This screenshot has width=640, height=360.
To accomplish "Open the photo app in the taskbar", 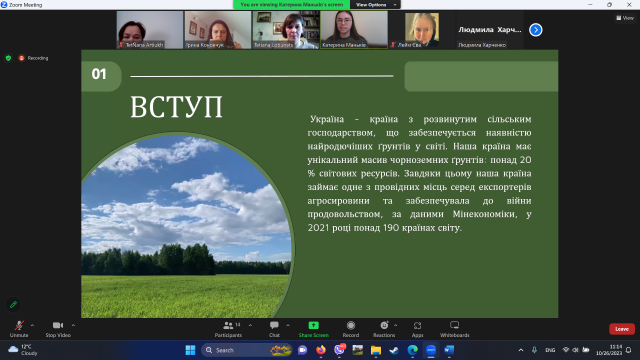I will 358,350.
